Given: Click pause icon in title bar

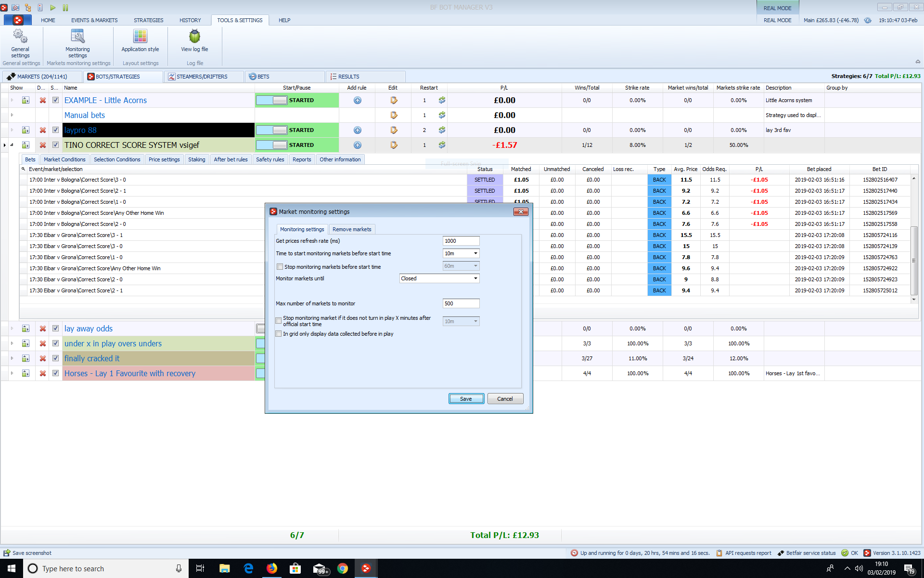Looking at the screenshot, I should pyautogui.click(x=65, y=7).
